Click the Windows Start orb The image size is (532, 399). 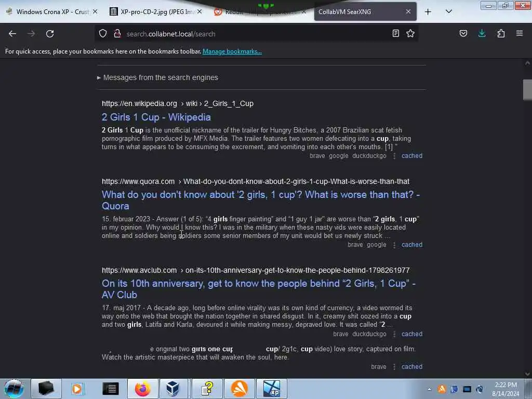14,389
